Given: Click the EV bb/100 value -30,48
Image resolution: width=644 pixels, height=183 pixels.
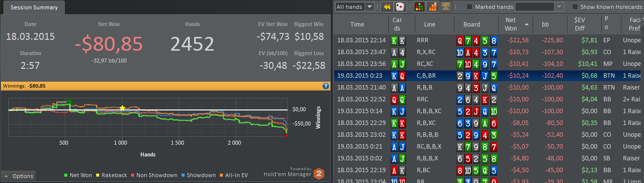Looking at the screenshot, I should click(x=273, y=65).
